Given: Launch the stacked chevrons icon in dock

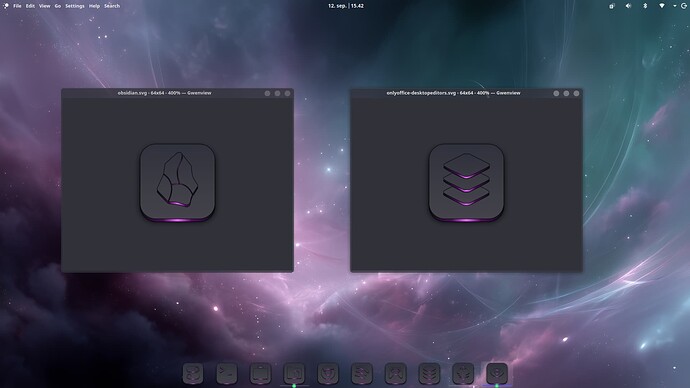Looking at the screenshot, I should click(x=429, y=373).
